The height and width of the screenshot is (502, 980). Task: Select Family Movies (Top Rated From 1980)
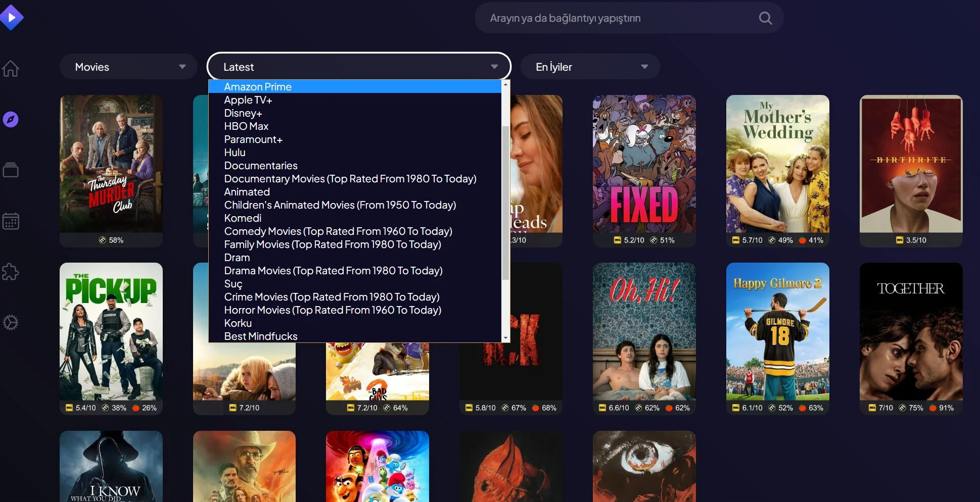[x=355, y=244]
